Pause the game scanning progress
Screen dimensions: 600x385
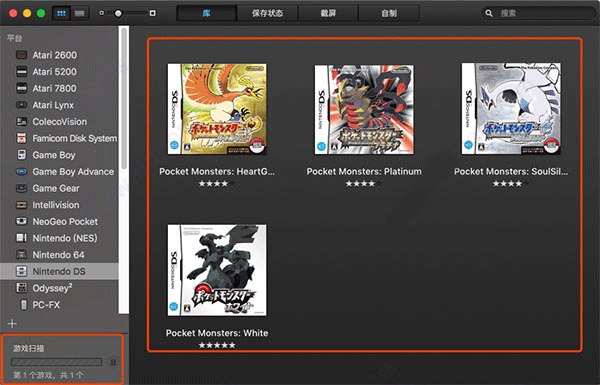point(113,362)
